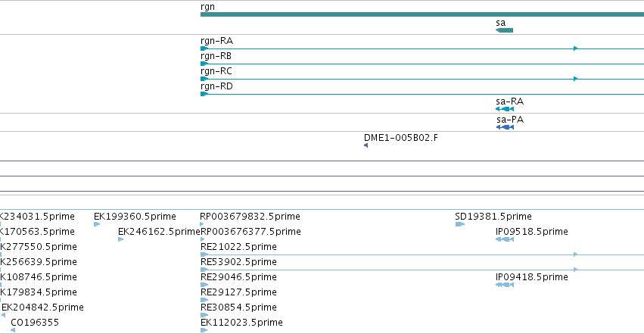The height and width of the screenshot is (334, 644).
Task: Click the rgn-RB start exon glyph
Action: click(204, 64)
